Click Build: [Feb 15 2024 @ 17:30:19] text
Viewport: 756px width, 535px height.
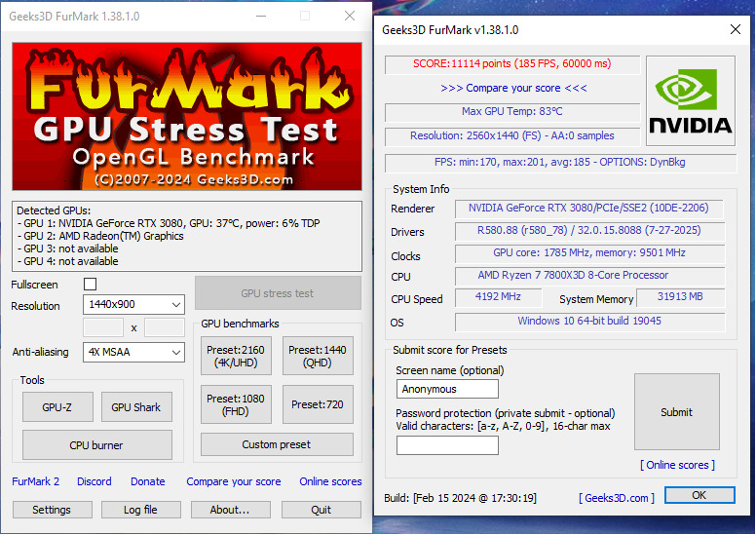[461, 498]
